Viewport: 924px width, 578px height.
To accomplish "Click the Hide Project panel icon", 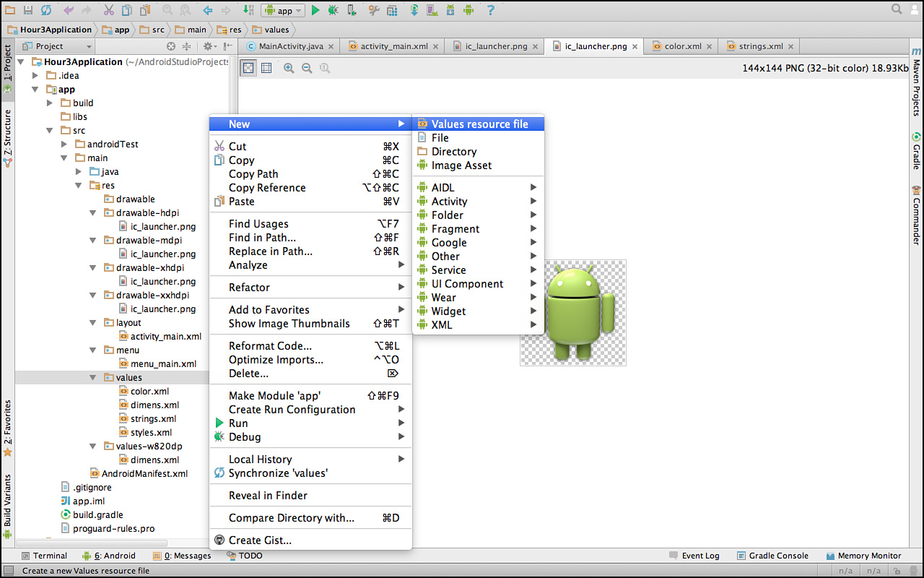I will point(226,46).
